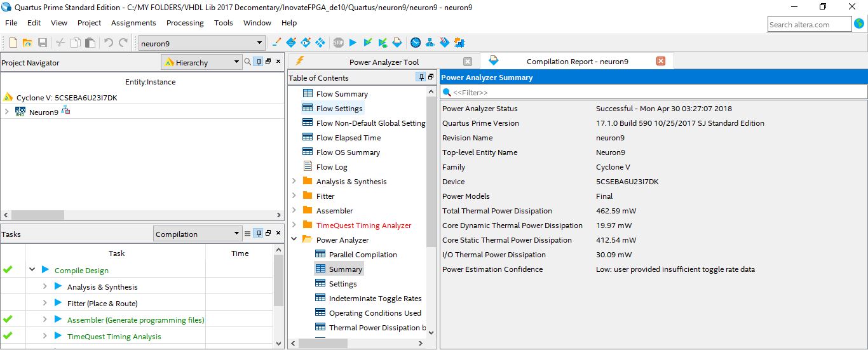Switch to the Power Analyzer Tool tab
Viewport: 868px width, 350px height.
coord(384,62)
